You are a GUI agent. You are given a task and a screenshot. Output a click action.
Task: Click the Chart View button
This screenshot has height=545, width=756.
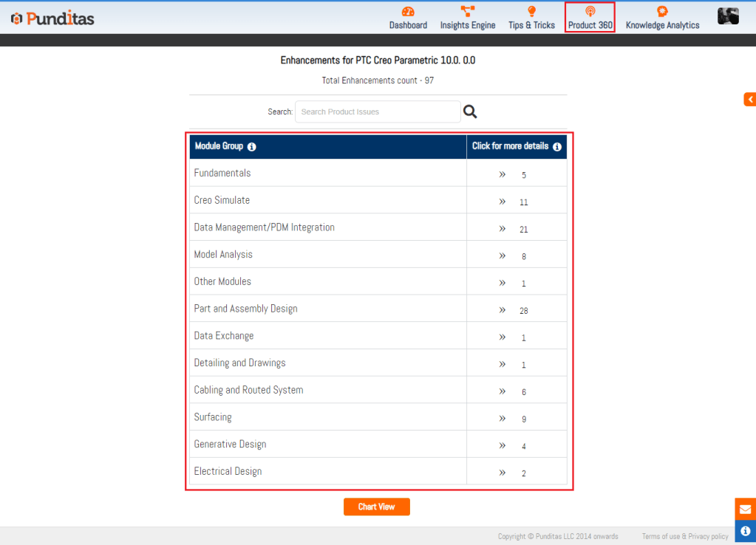(x=376, y=507)
